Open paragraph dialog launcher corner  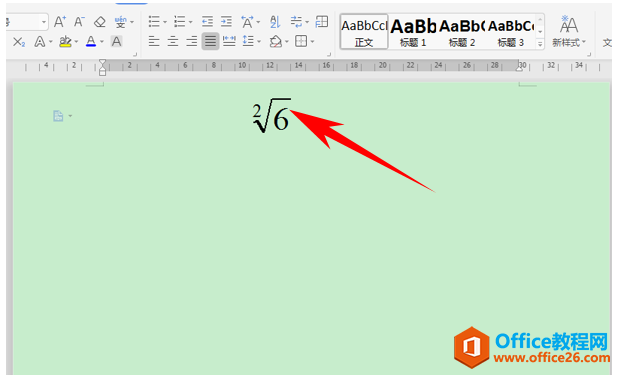point(329,54)
